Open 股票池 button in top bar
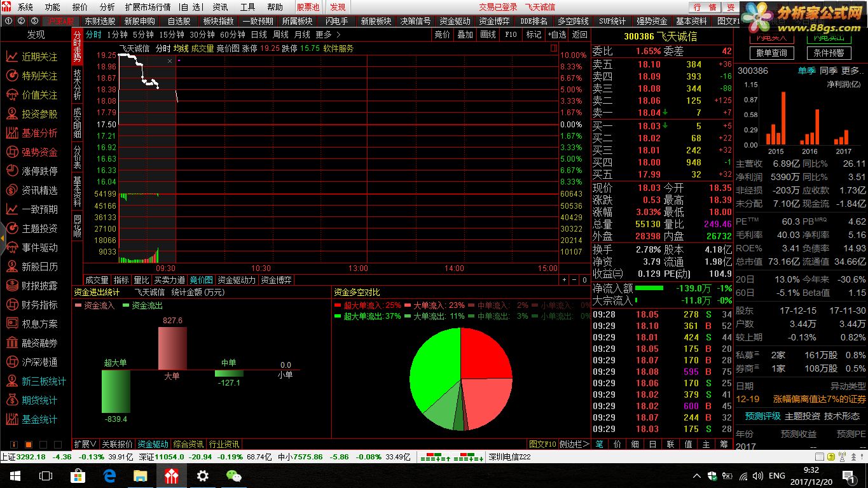Image resolution: width=868 pixels, height=488 pixels. pos(308,7)
